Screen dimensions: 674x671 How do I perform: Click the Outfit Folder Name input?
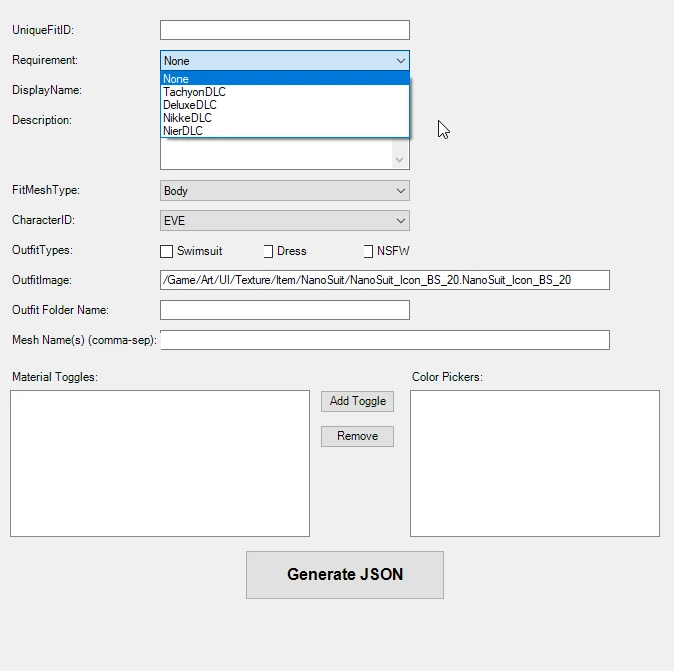284,310
